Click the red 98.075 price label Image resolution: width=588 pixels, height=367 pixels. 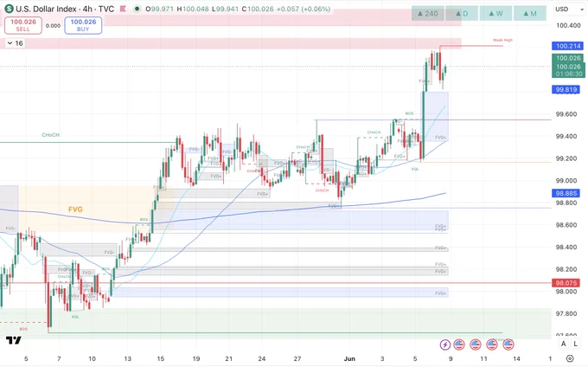[566, 283]
